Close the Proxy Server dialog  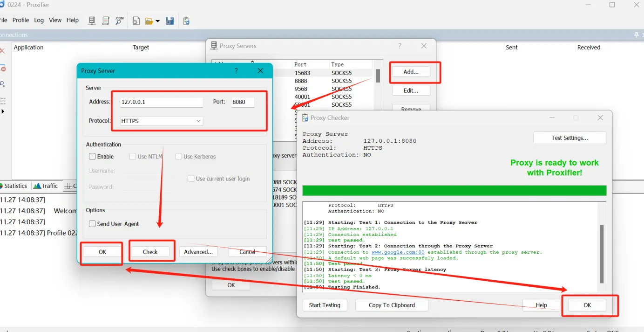pos(260,71)
